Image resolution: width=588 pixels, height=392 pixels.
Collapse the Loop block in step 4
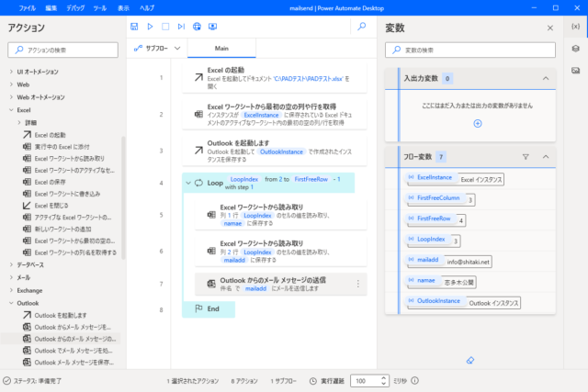pos(188,183)
